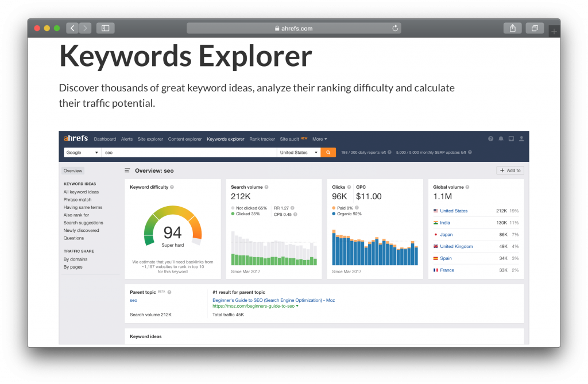Image resolution: width=588 pixels, height=384 pixels.
Task: Show all tabs overview button
Action: tap(535, 28)
